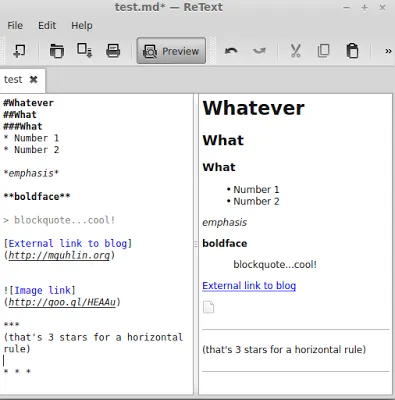Click the [External link to blog] source text

tap(68, 243)
